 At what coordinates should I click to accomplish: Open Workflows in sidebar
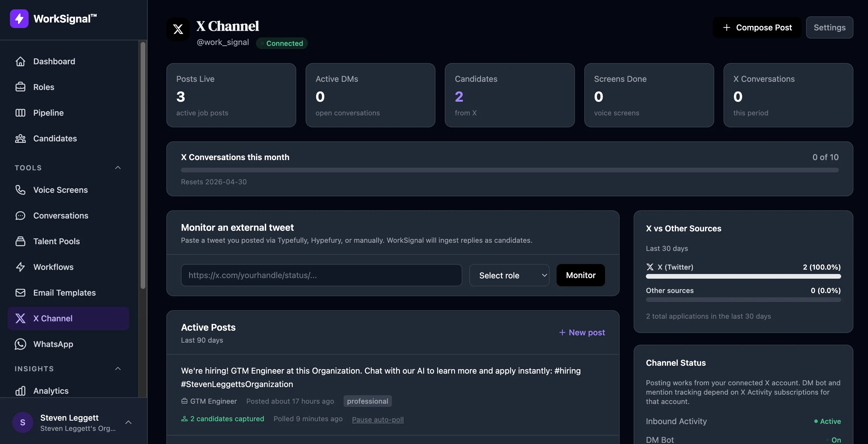coord(68,267)
